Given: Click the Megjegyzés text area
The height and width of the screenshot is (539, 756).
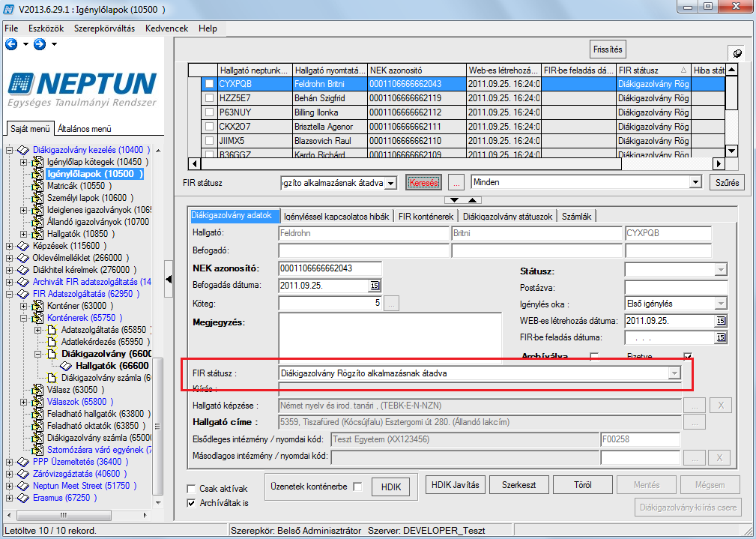Looking at the screenshot, I should pos(390,338).
